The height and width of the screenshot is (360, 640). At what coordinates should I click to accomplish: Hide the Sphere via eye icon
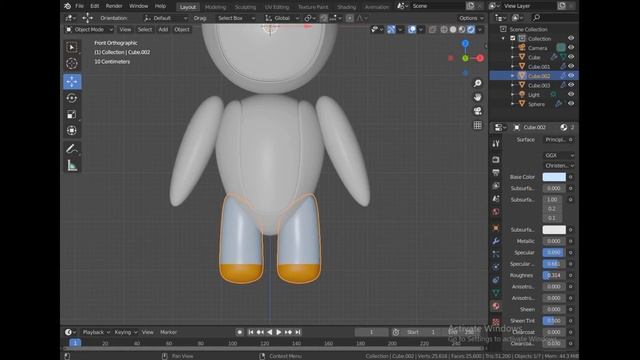[x=571, y=104]
